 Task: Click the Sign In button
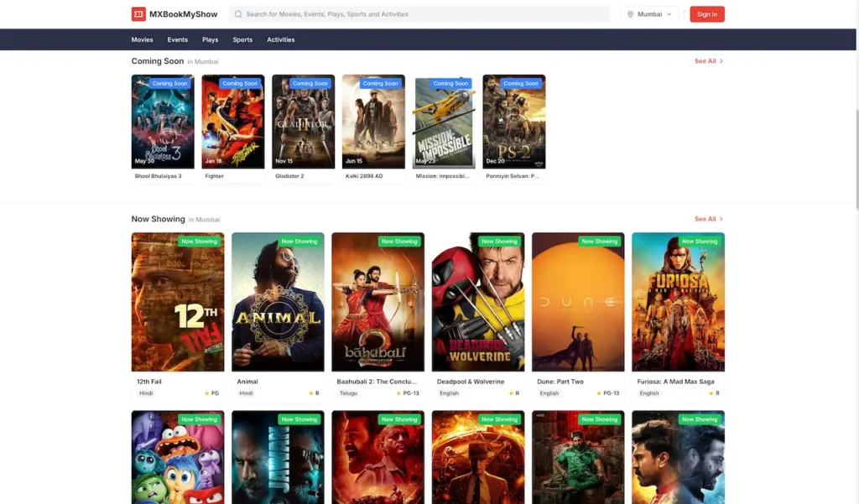[706, 14]
